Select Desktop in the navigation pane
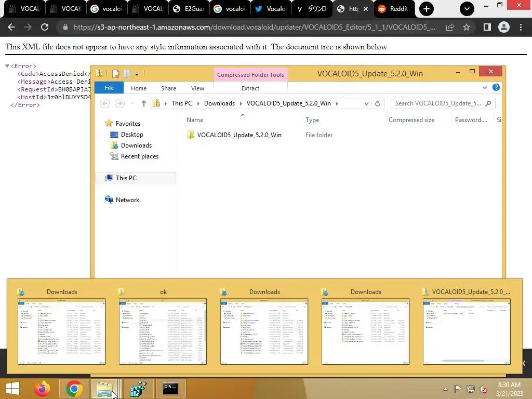The width and height of the screenshot is (532, 399). click(132, 135)
